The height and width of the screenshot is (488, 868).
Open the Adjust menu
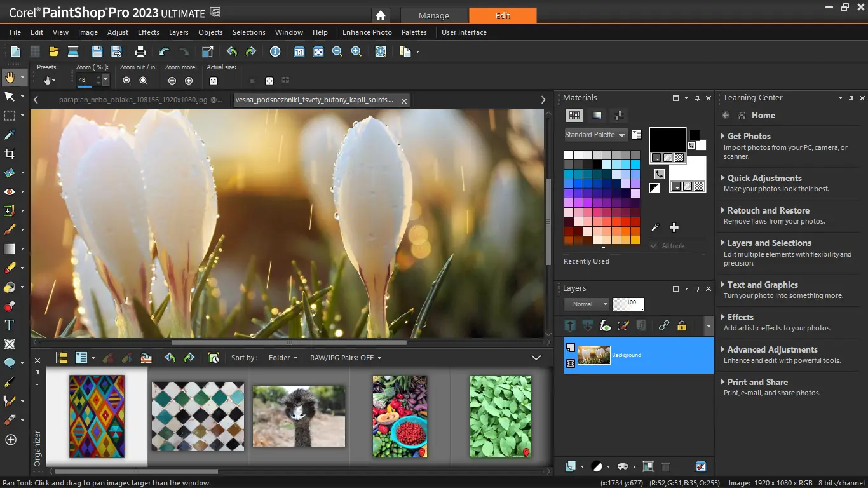118,32
